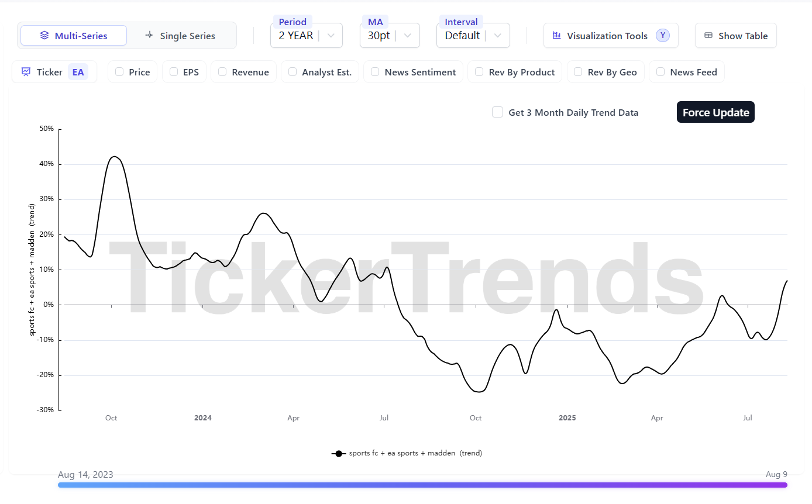Image resolution: width=812 pixels, height=504 pixels.
Task: Click the Multi-Series layers icon
Action: point(44,36)
